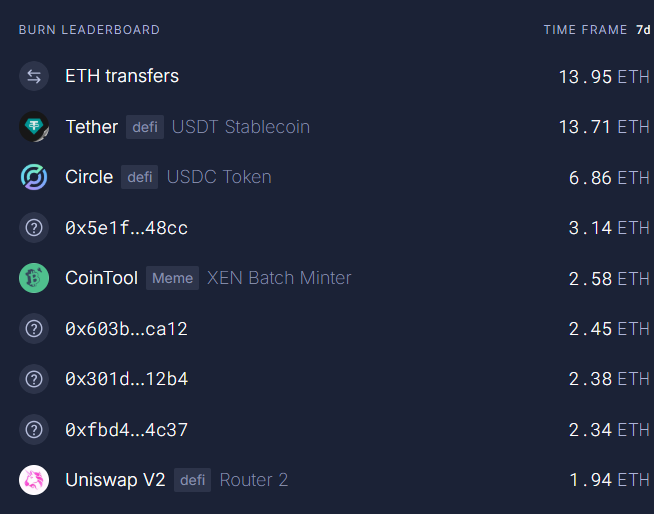
Task: Click the Uniswap V2 unicorn icon
Action: coord(34,480)
